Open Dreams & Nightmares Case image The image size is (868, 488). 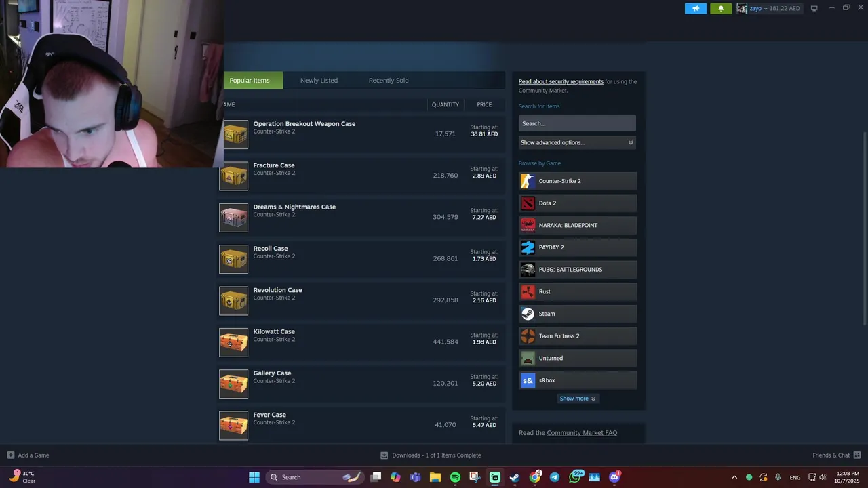pyautogui.click(x=234, y=218)
